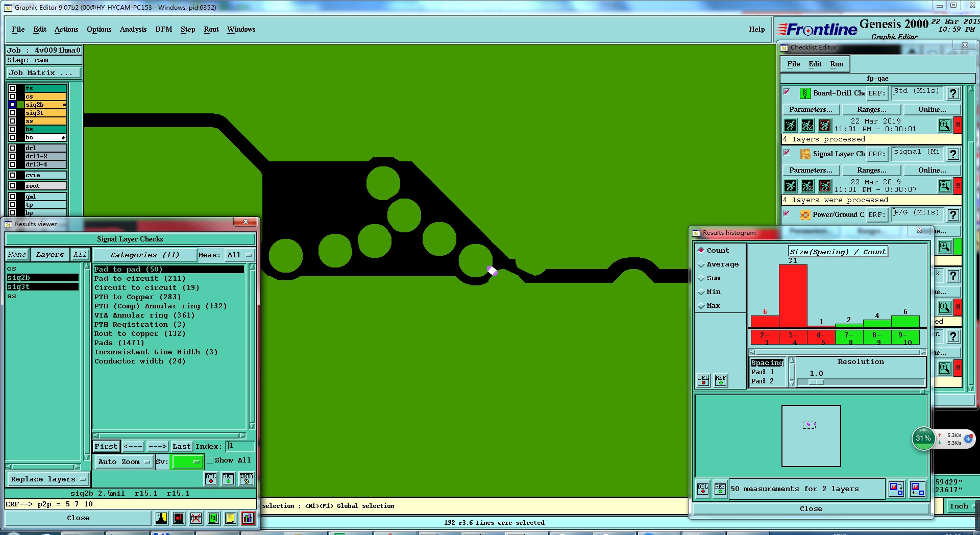Click help question mark for Signal Layer check
Viewport: 980px width, 535px height.
(953, 154)
